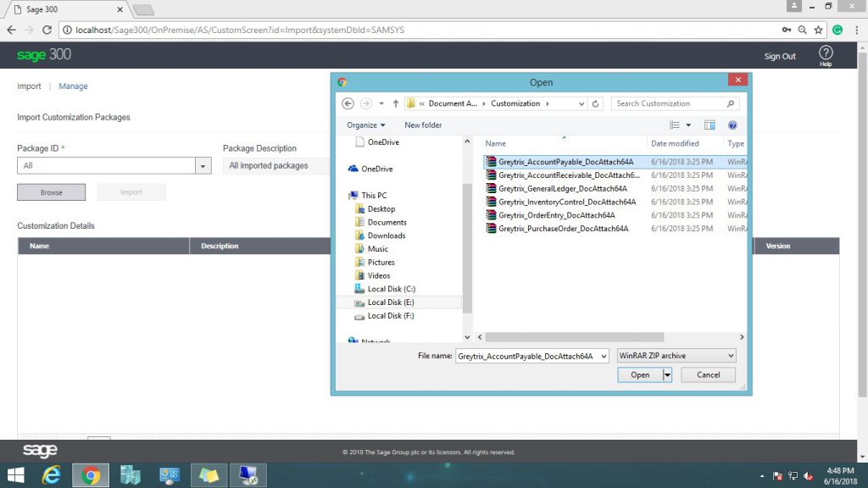Click the navigation pane scroll down arrow
Screen dimensions: 868x488
click(467, 337)
